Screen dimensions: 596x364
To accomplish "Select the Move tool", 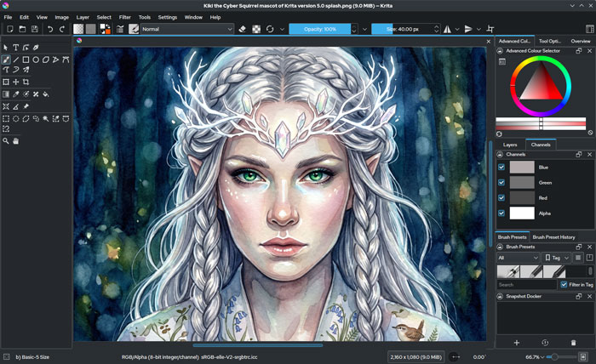I will tap(15, 82).
